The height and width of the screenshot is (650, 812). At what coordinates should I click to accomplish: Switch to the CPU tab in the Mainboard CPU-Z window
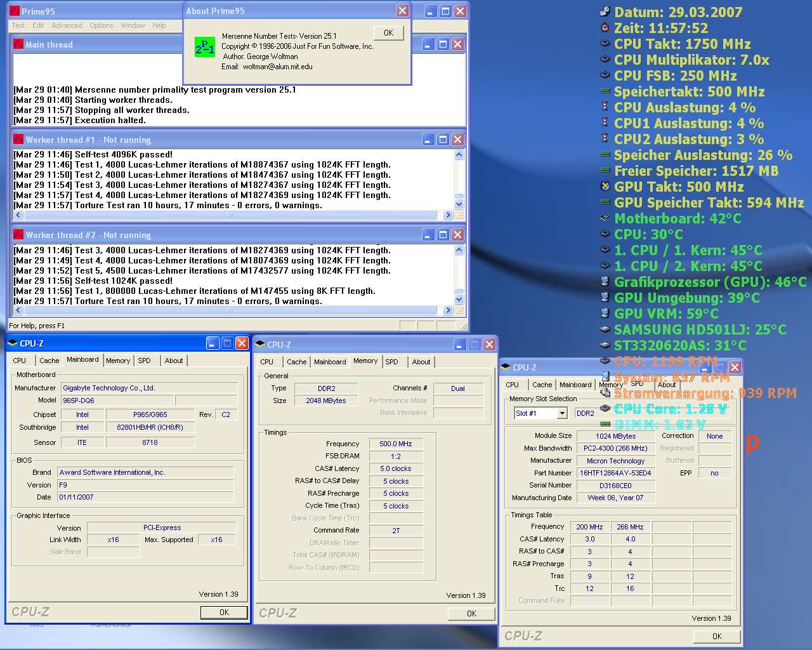[20, 361]
